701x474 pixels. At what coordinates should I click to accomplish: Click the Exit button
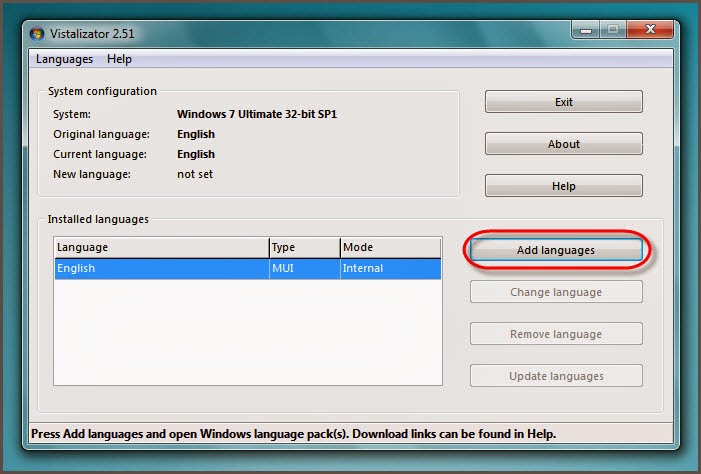click(564, 102)
